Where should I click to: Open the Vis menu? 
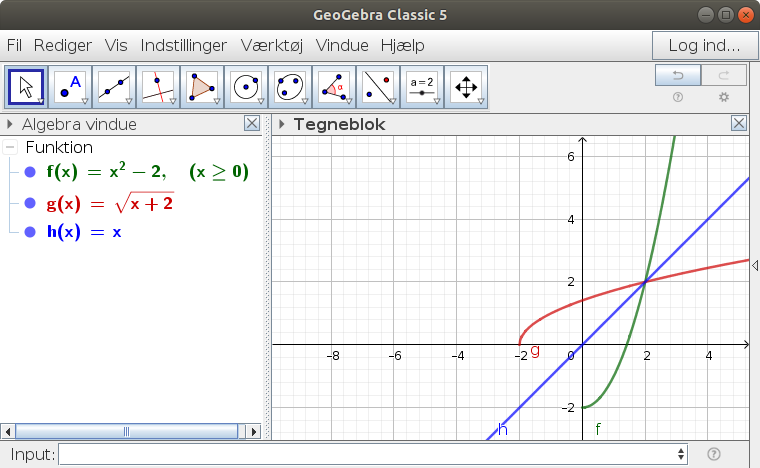click(x=116, y=46)
